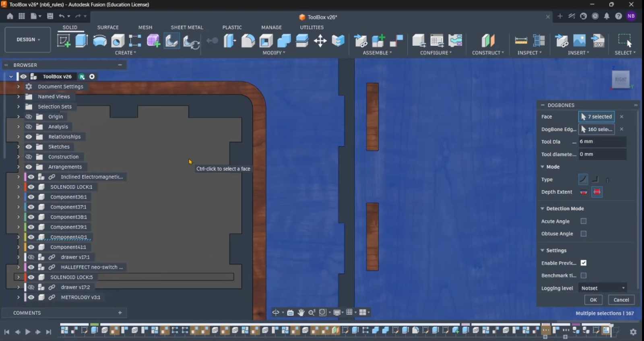The image size is (644, 341).
Task: Select the Revolve tool icon
Action: tap(100, 41)
